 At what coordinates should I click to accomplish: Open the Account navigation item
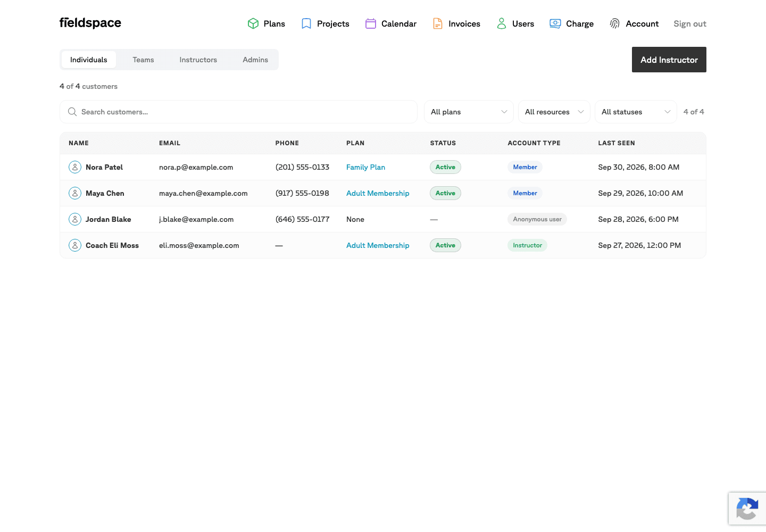click(x=634, y=23)
